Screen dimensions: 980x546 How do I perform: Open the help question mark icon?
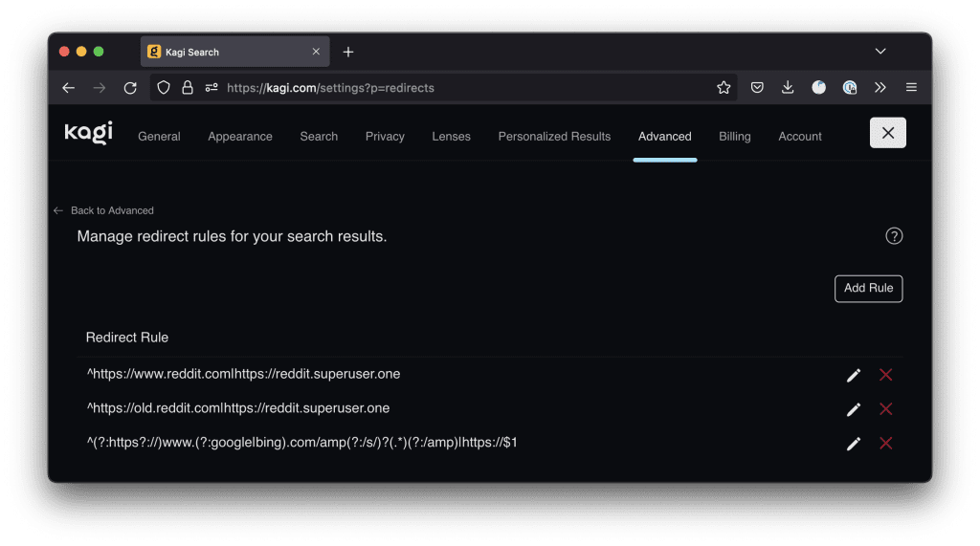coord(894,236)
